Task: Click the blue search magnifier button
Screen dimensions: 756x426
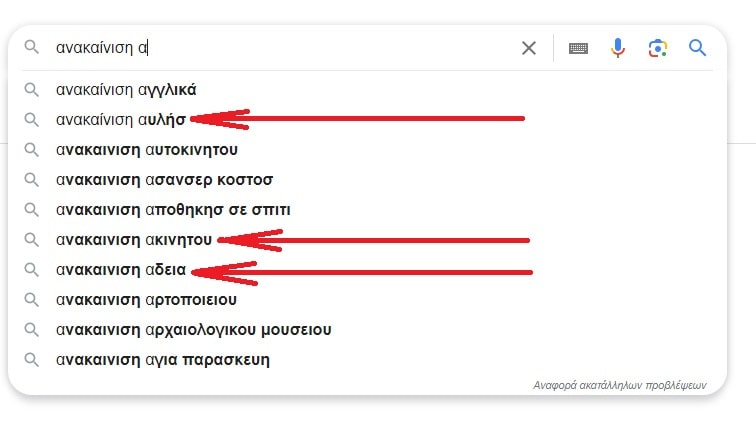Action: pos(698,48)
